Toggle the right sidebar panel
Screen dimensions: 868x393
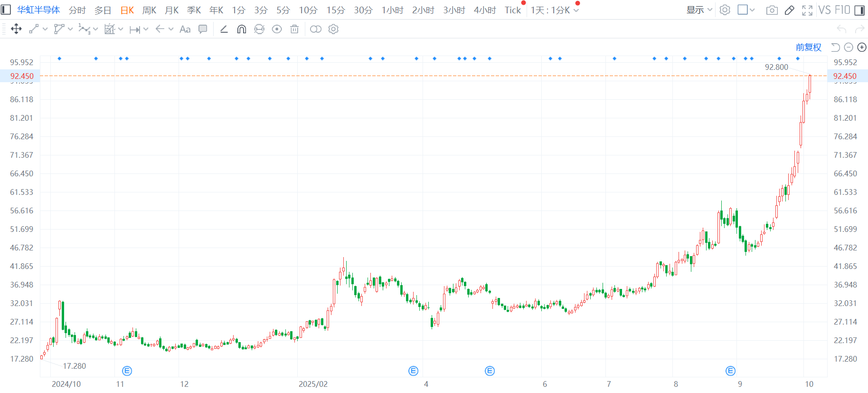click(x=859, y=10)
